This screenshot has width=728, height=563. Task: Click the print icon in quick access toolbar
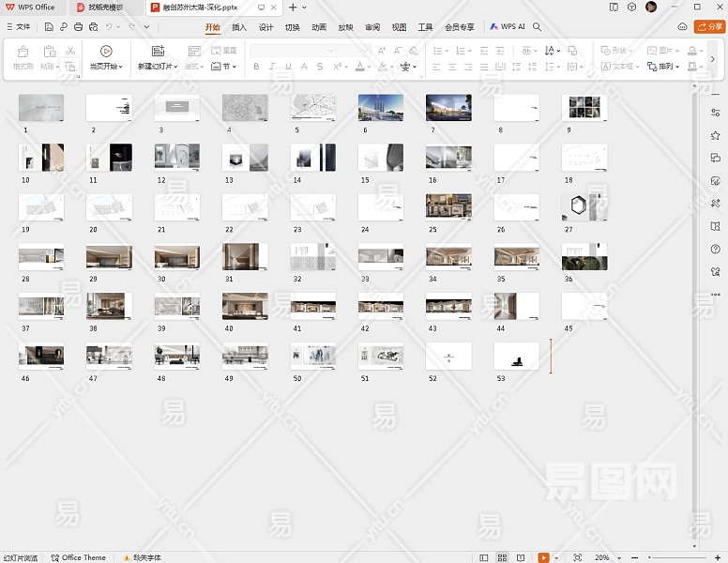pyautogui.click(x=79, y=27)
